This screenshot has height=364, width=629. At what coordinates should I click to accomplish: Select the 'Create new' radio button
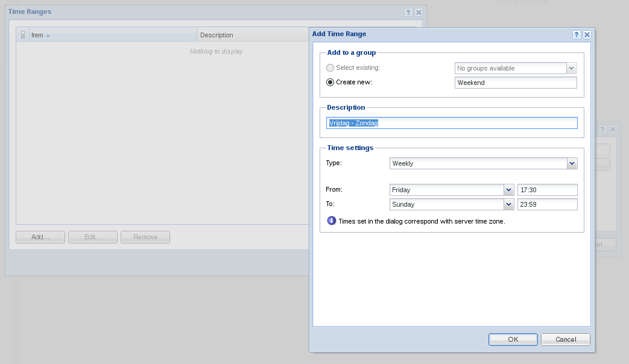click(x=330, y=83)
